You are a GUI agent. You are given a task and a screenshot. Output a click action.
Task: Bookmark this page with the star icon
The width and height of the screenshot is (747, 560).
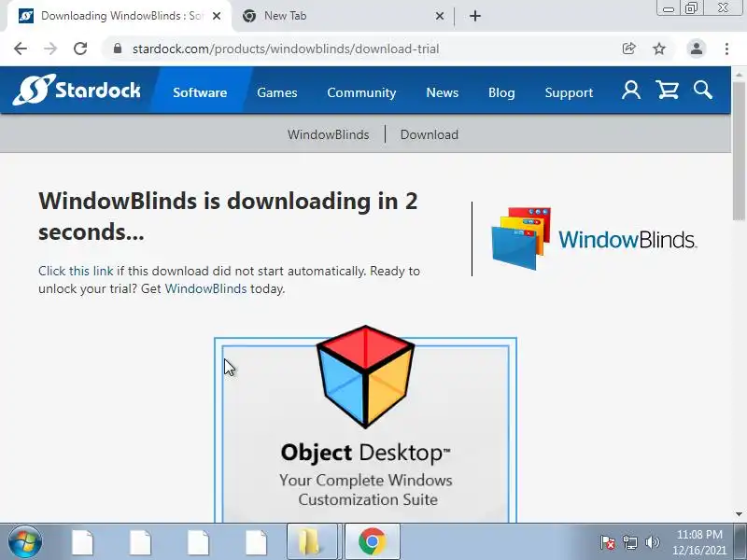pos(659,49)
